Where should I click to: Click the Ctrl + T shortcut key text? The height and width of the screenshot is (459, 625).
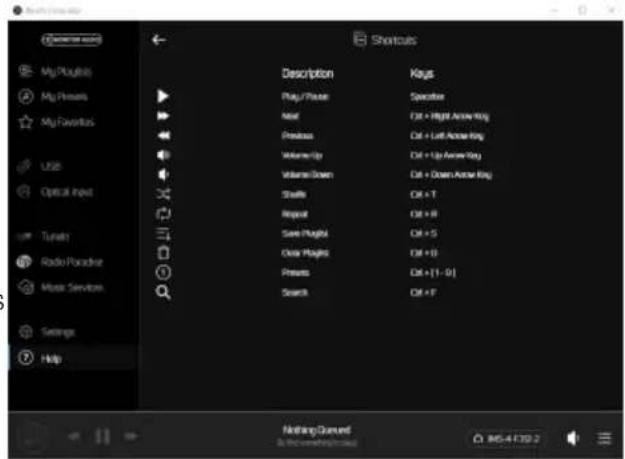423,194
